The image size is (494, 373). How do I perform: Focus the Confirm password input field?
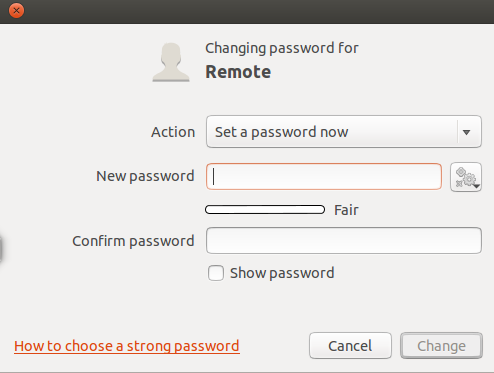click(344, 241)
